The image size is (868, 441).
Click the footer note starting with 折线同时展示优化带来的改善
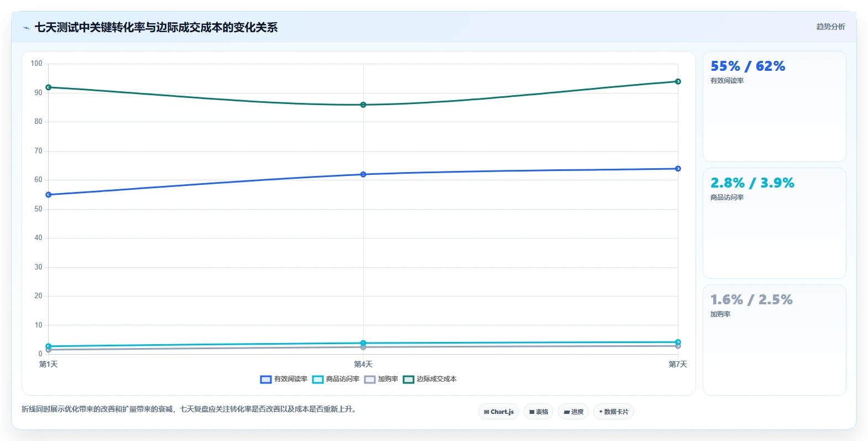pos(190,409)
